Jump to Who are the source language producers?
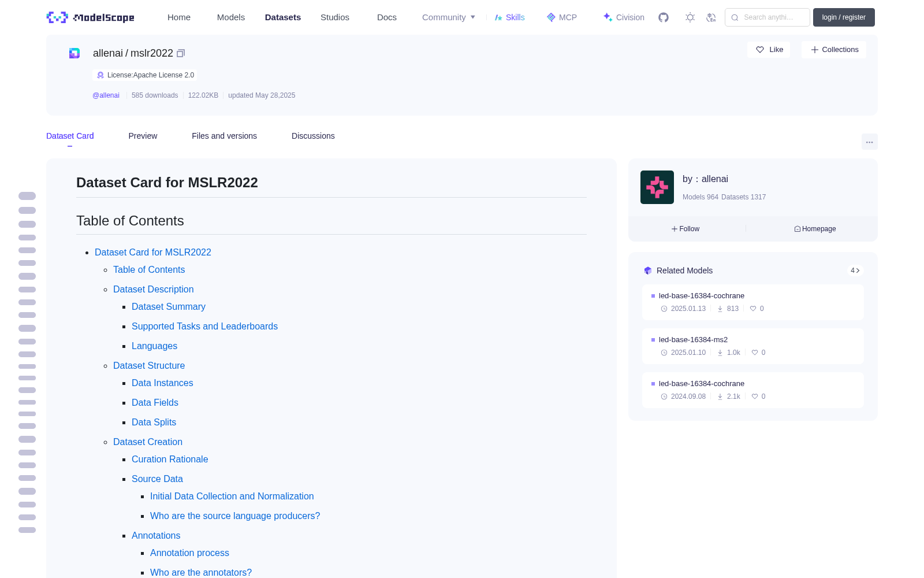924x578 pixels. [x=235, y=516]
